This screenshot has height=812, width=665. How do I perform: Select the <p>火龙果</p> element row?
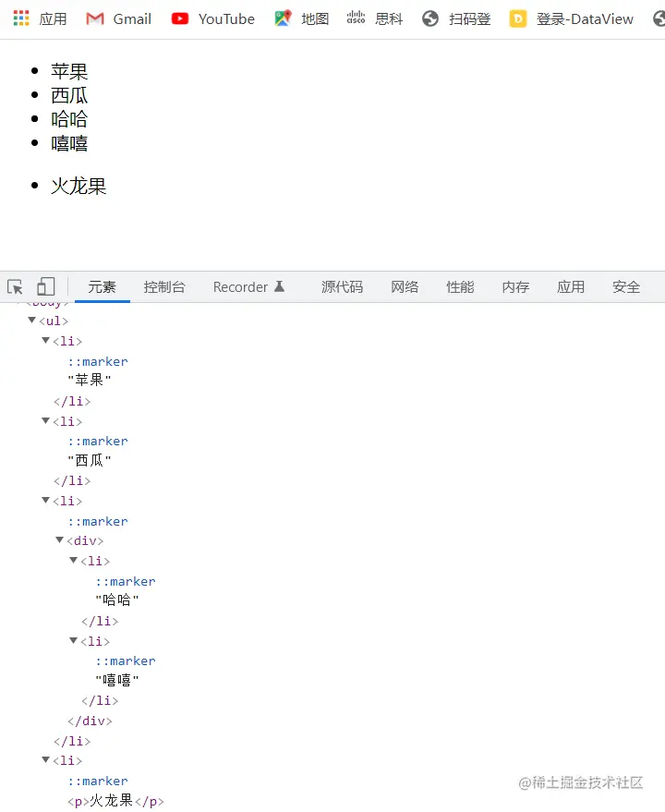click(x=115, y=801)
